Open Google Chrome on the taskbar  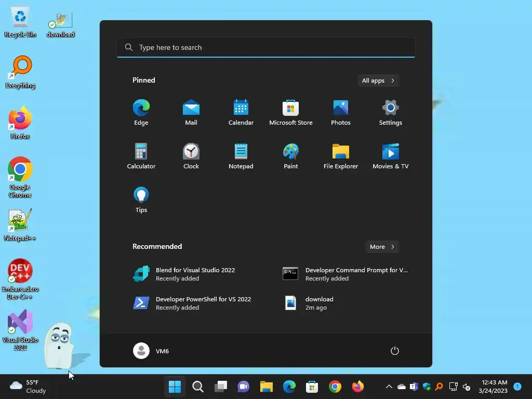tap(335, 387)
